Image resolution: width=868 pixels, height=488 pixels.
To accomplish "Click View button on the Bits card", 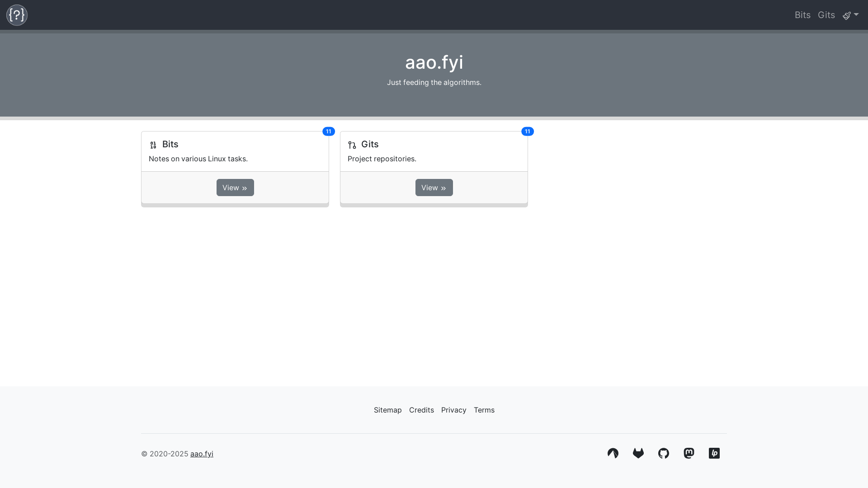I will [x=235, y=188].
